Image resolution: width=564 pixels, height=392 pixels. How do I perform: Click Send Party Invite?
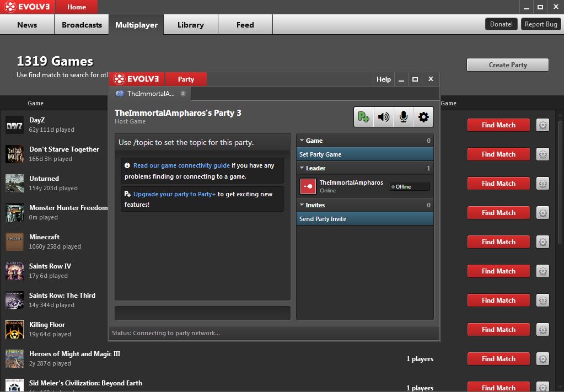pyautogui.click(x=365, y=219)
